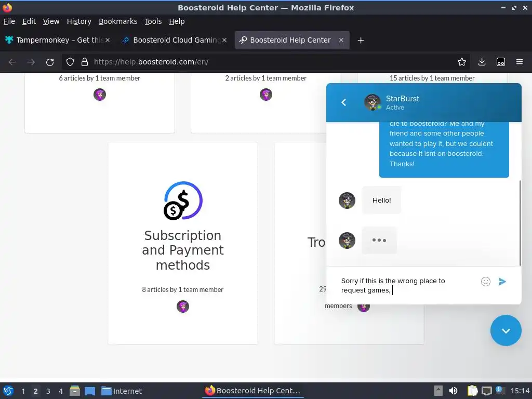The image size is (532, 399).
Task: Open the Internet folder in taskbar
Action: point(122,391)
